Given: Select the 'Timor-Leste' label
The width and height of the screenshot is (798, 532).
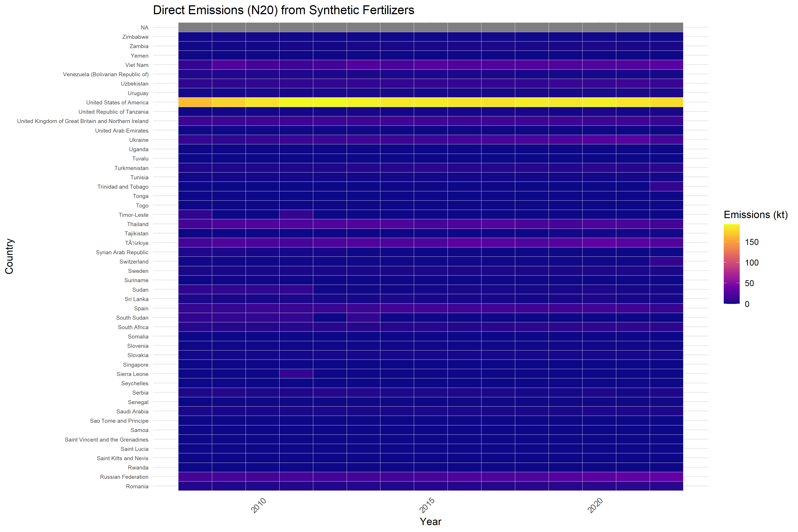Looking at the screenshot, I should 134,215.
